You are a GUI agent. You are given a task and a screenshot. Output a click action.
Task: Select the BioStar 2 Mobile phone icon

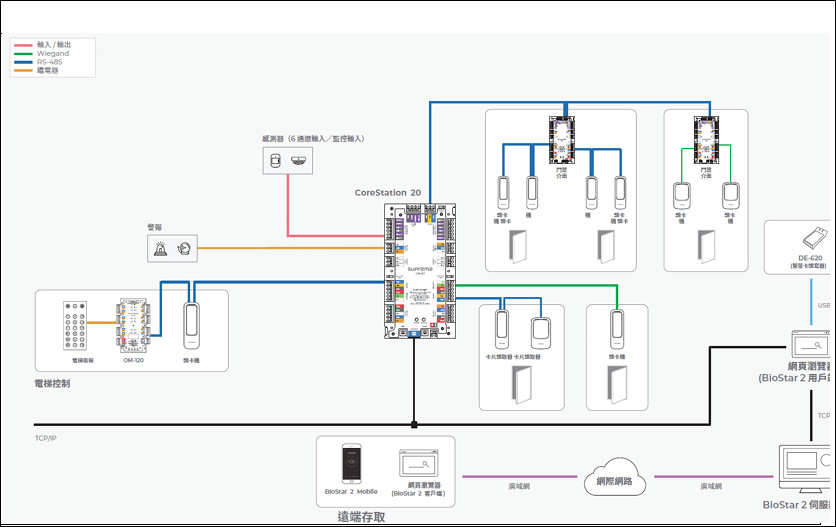[x=351, y=464]
